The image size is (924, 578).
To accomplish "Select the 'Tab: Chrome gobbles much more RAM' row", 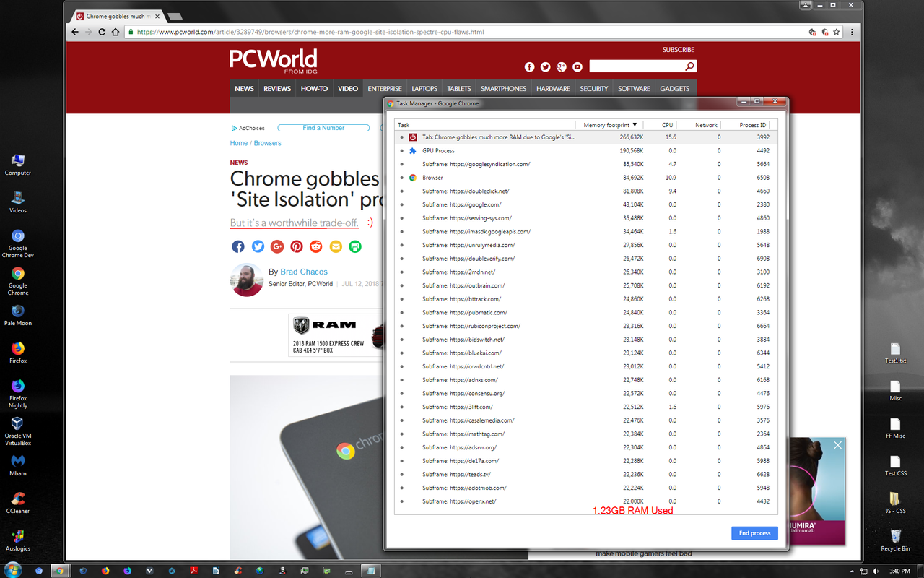I will tap(586, 137).
